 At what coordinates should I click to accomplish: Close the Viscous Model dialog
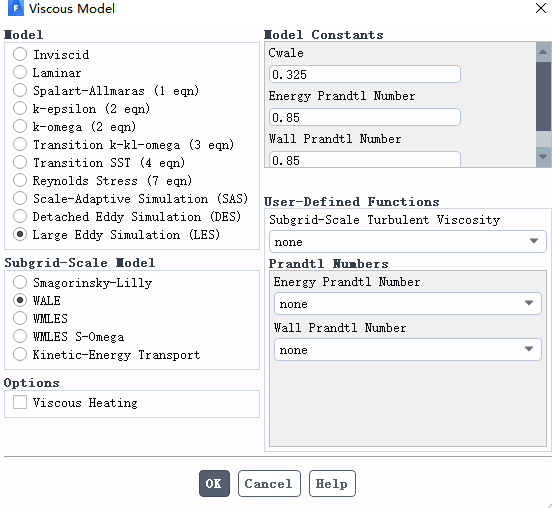541,8
